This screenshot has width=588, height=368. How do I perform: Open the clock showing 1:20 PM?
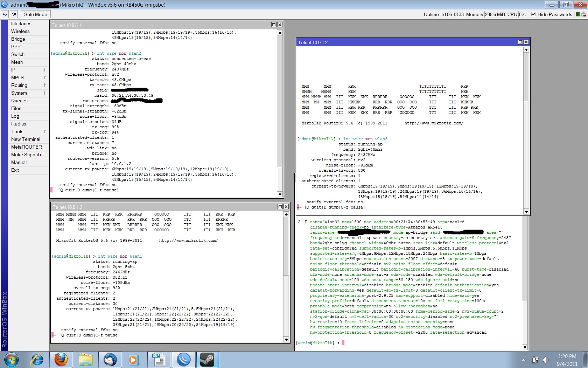point(567,360)
